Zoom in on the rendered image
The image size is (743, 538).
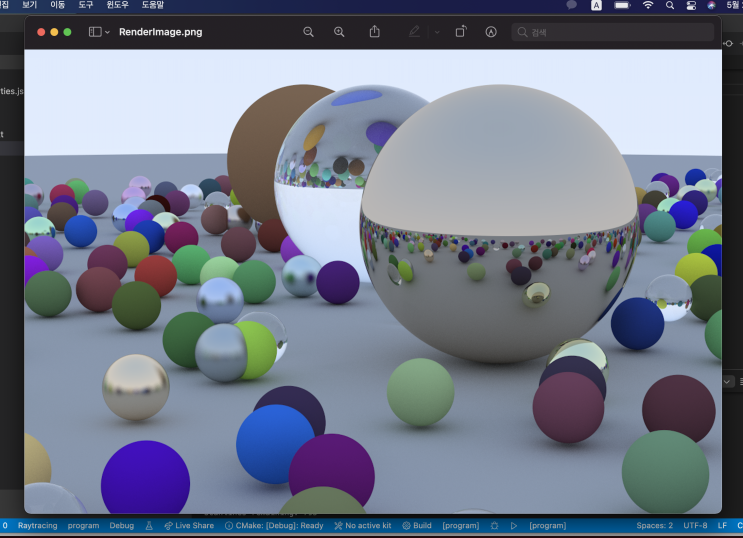(x=339, y=32)
